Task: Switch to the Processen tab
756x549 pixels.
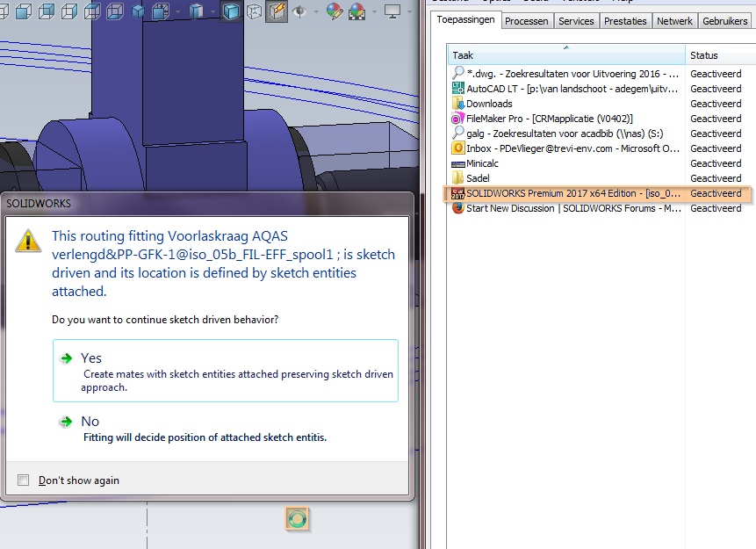Action: click(527, 21)
